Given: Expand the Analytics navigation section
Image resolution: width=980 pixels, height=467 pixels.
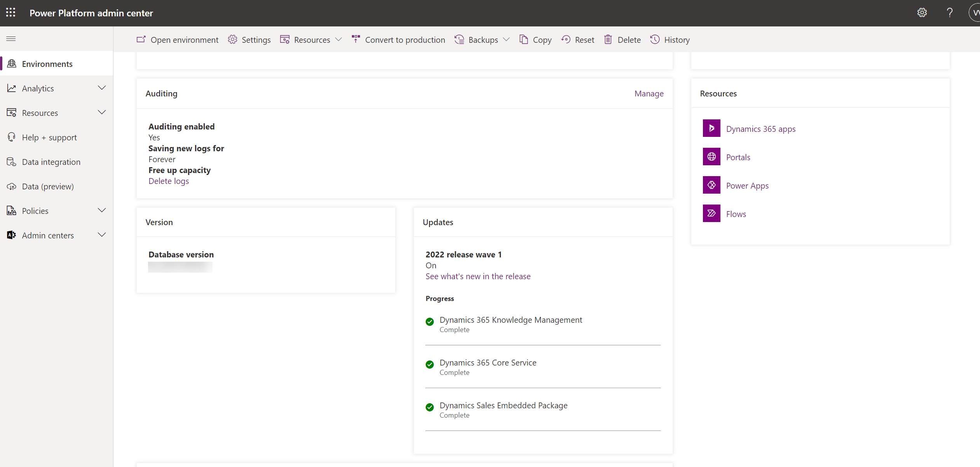Looking at the screenshot, I should pos(102,88).
